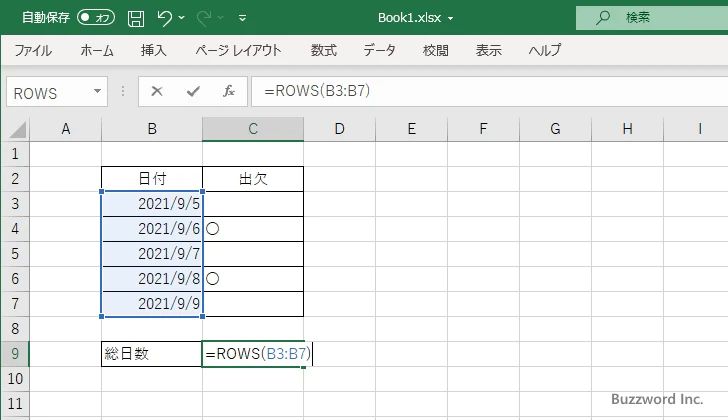Toggle the AutoSave switch

pos(96,18)
